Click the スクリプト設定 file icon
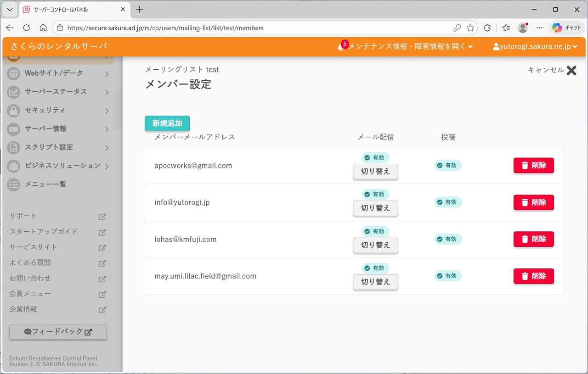 pyautogui.click(x=14, y=147)
